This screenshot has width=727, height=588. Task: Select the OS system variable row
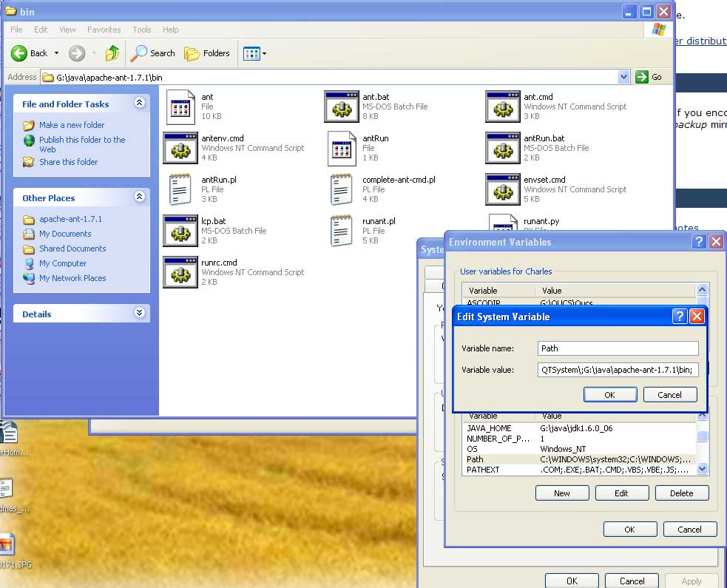coord(578,449)
